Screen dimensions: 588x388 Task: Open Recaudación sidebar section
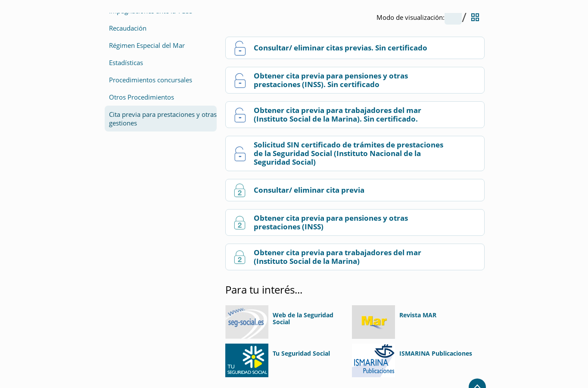coord(128,28)
